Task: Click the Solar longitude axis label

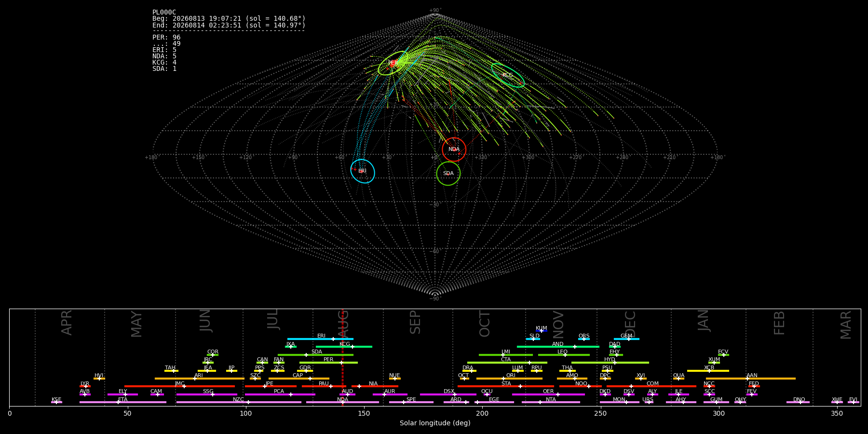Action: pos(435,423)
